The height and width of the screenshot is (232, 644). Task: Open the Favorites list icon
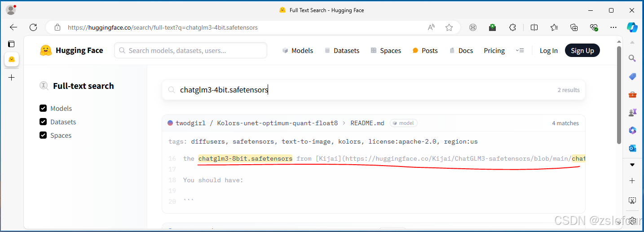[554, 27]
